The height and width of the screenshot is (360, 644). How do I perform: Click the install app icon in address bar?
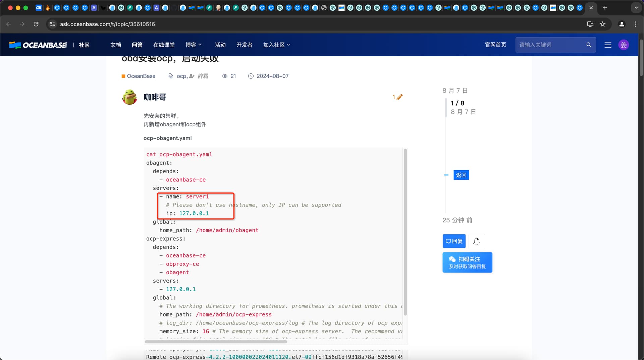pos(590,24)
